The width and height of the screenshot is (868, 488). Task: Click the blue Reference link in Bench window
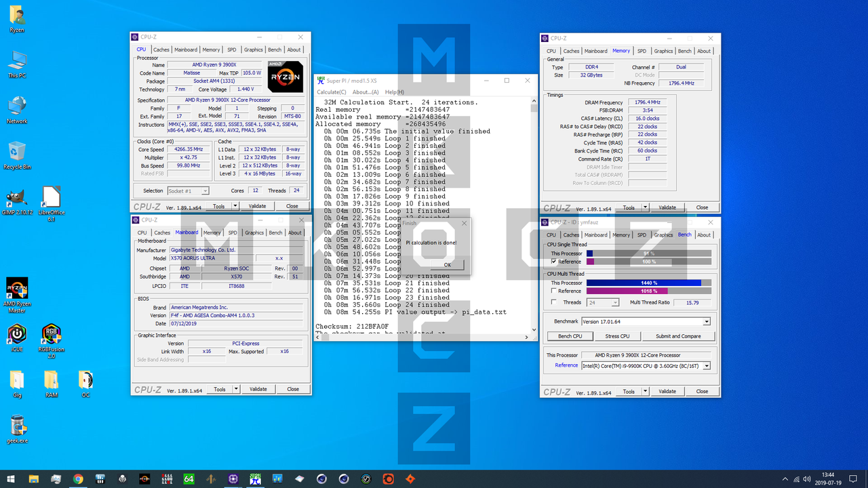566,365
